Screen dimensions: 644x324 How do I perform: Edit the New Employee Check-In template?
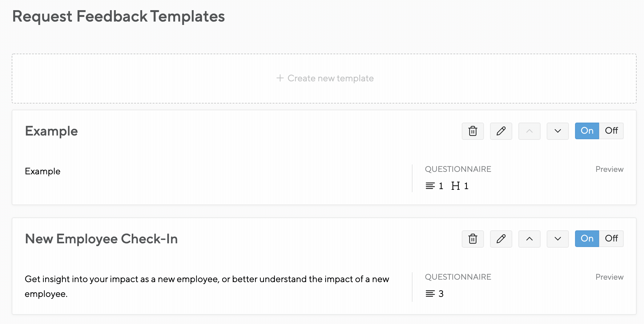[x=501, y=239]
